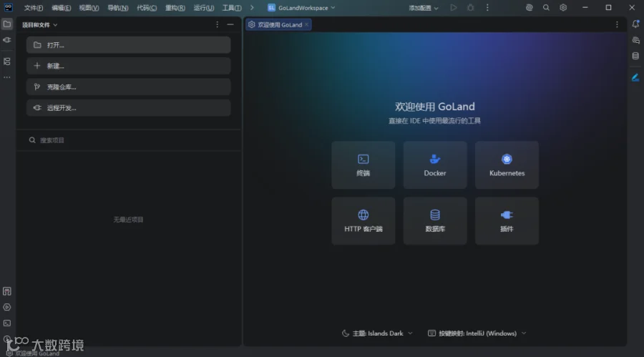Open the 编辑(E) menu
This screenshot has width=644, height=357.
62,8
